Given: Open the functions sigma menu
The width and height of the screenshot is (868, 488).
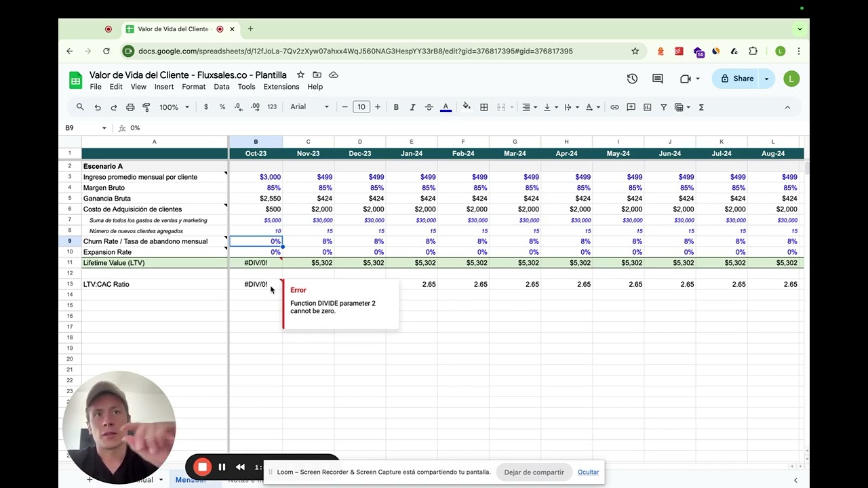Looking at the screenshot, I should [x=701, y=107].
